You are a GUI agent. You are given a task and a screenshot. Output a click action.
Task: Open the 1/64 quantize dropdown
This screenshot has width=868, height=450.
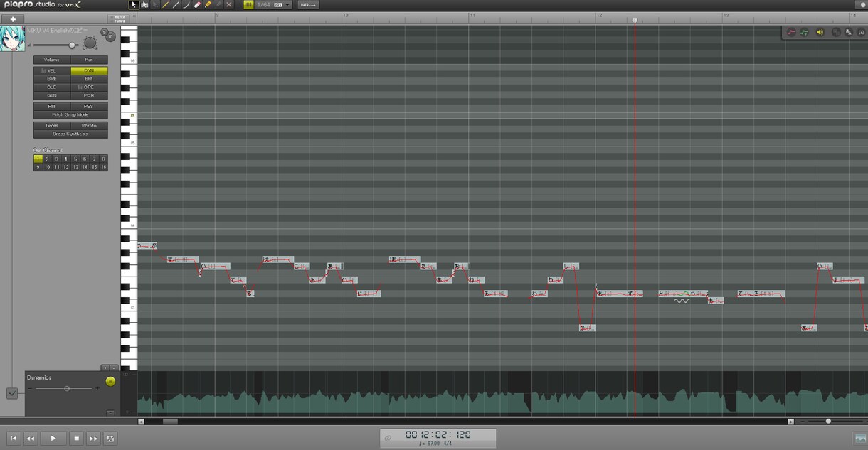pos(273,4)
